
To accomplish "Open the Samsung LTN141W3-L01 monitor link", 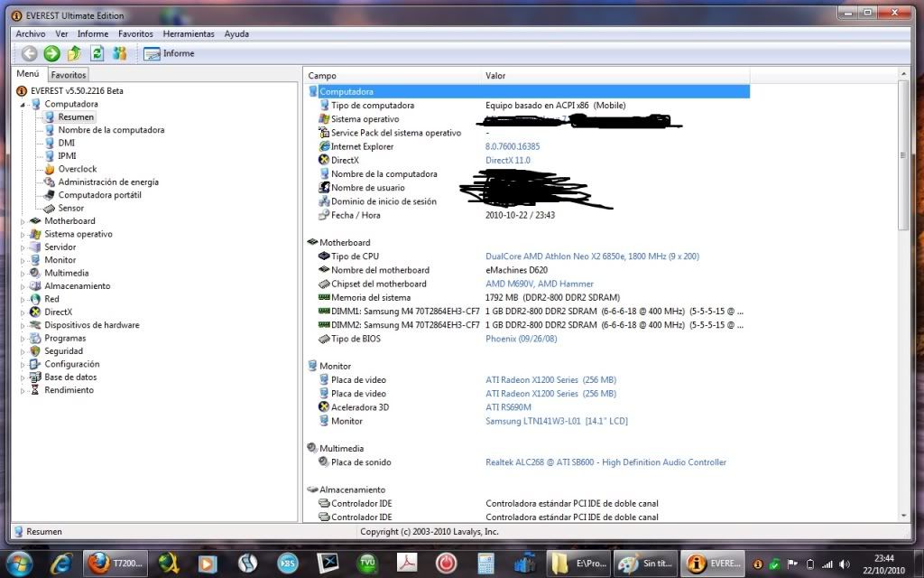I will pos(556,421).
